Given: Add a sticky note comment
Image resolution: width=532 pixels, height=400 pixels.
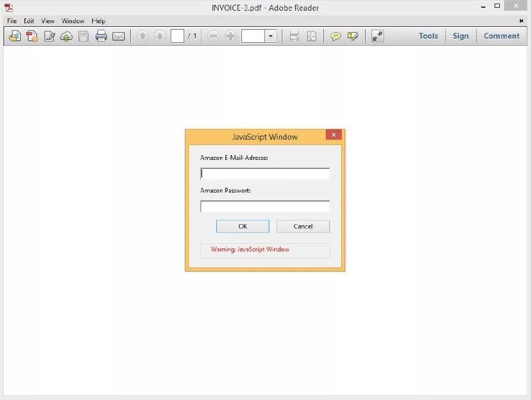Looking at the screenshot, I should (336, 36).
